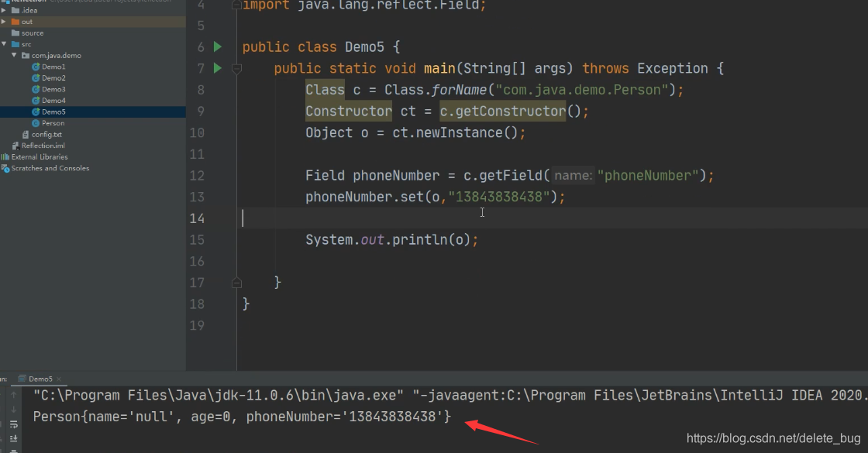Run the Demo5 class from gutter
Viewport: 868px width, 453px height.
pyautogui.click(x=218, y=47)
